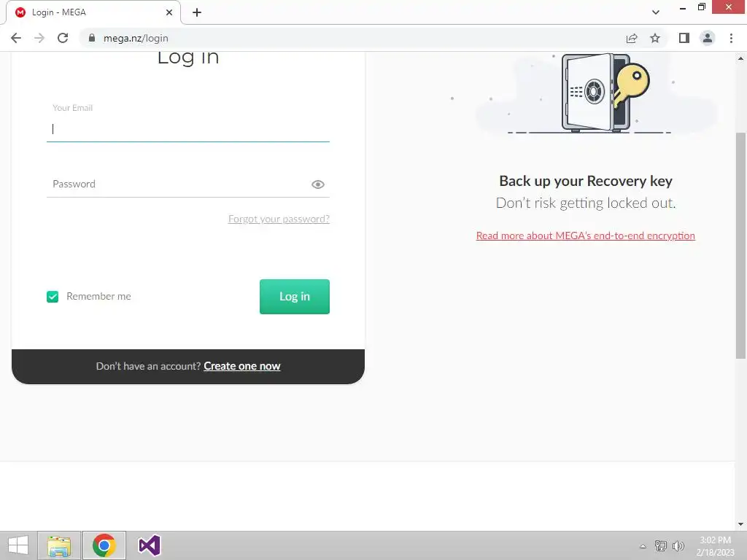Restore down the Chrome window

click(701, 7)
